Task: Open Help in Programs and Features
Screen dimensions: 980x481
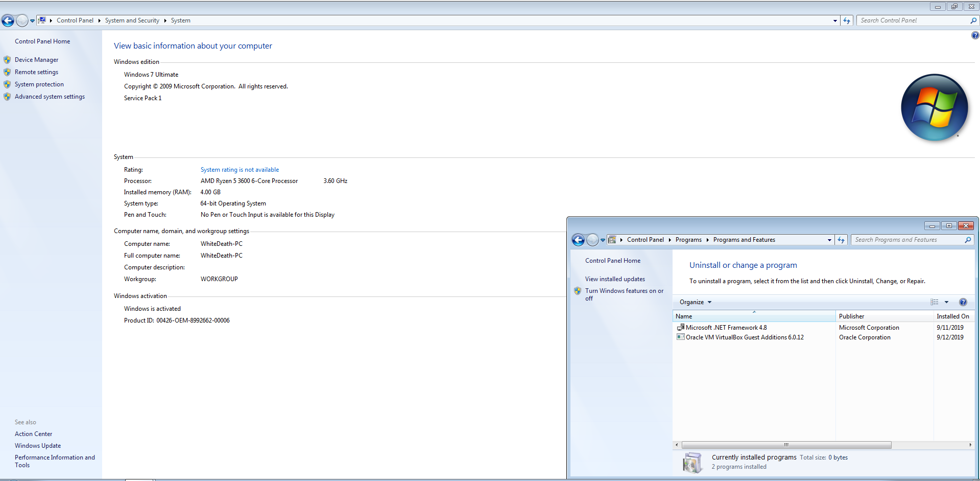Action: [x=963, y=302]
